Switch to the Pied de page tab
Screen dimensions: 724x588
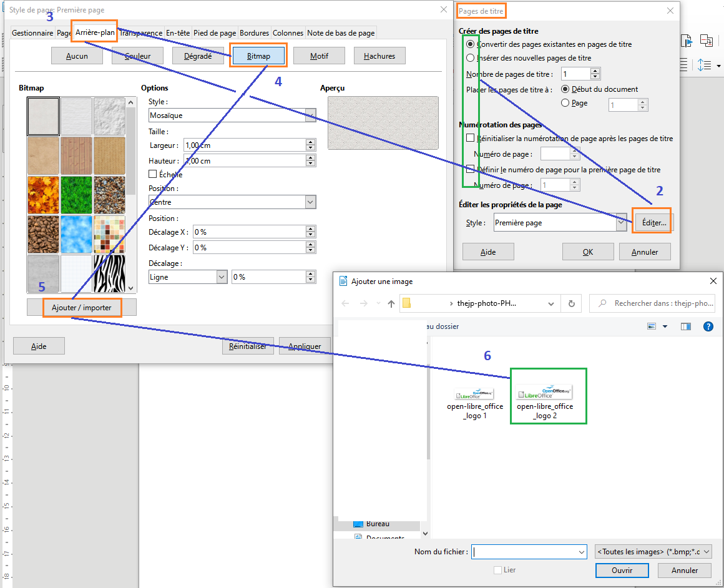(215, 33)
